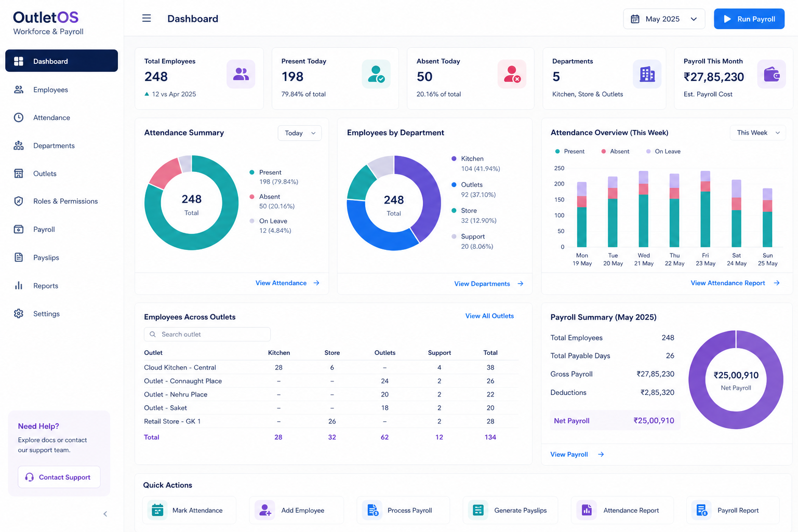Screen dimensions: 798x532
Task: Click the Run Payroll button
Action: 749,19
